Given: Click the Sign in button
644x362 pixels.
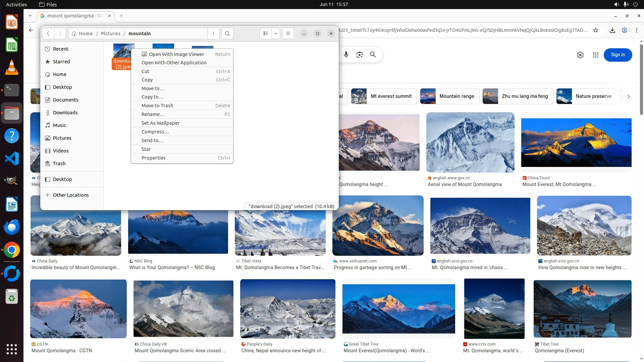Looking at the screenshot, I should point(618,55).
